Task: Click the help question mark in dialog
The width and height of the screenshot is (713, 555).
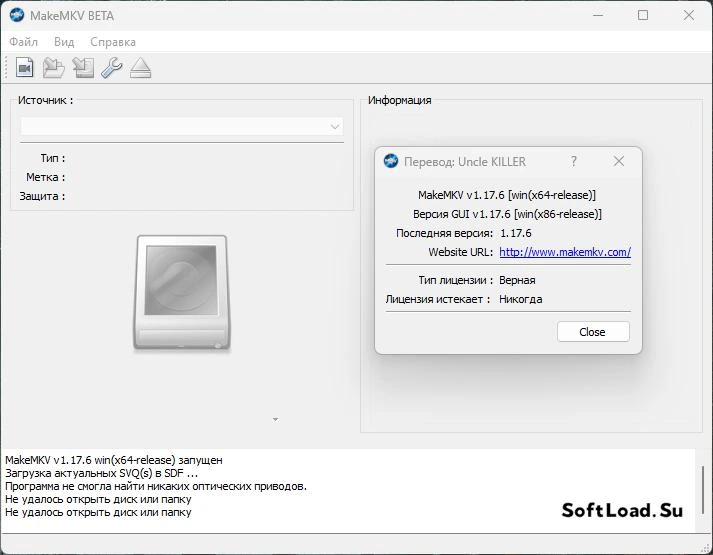Action: click(x=574, y=161)
